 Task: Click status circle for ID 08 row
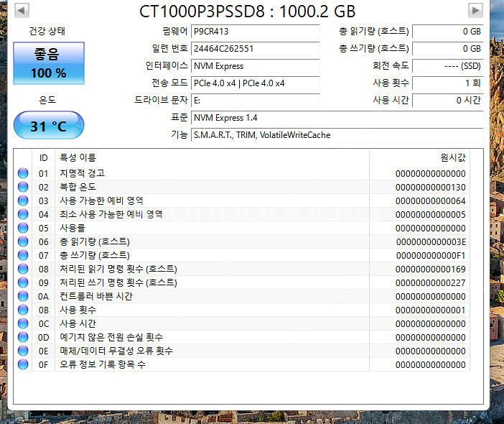23,269
